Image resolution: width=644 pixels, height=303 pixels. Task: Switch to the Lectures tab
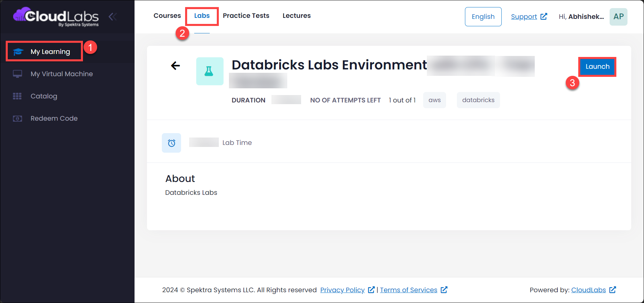(x=297, y=16)
